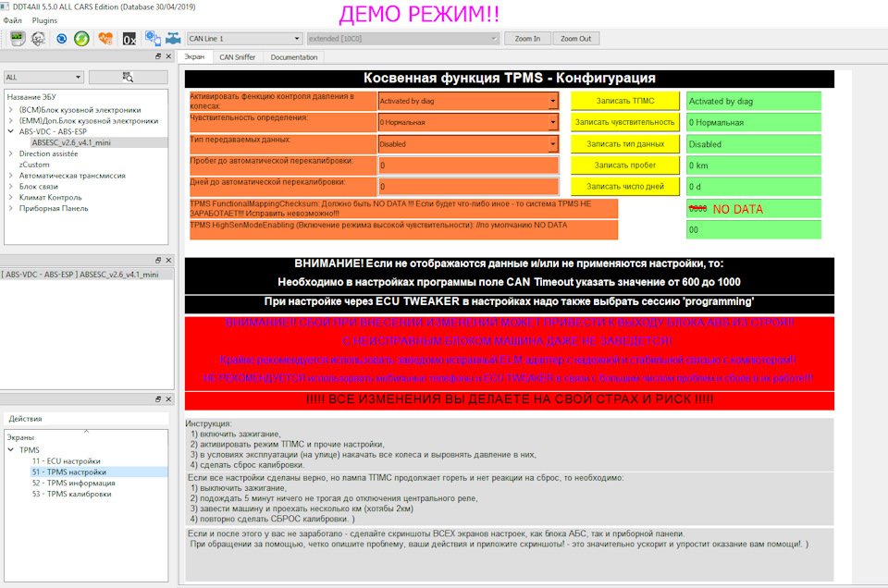Open the 'Activated by diag' TPMS dropdown
This screenshot has width=888, height=588.
pyautogui.click(x=468, y=101)
